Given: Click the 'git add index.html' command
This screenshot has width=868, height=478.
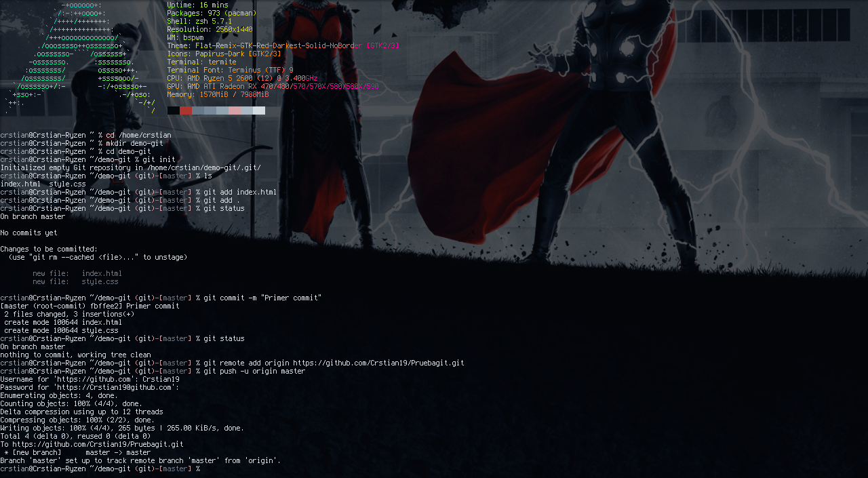Looking at the screenshot, I should pos(240,193).
